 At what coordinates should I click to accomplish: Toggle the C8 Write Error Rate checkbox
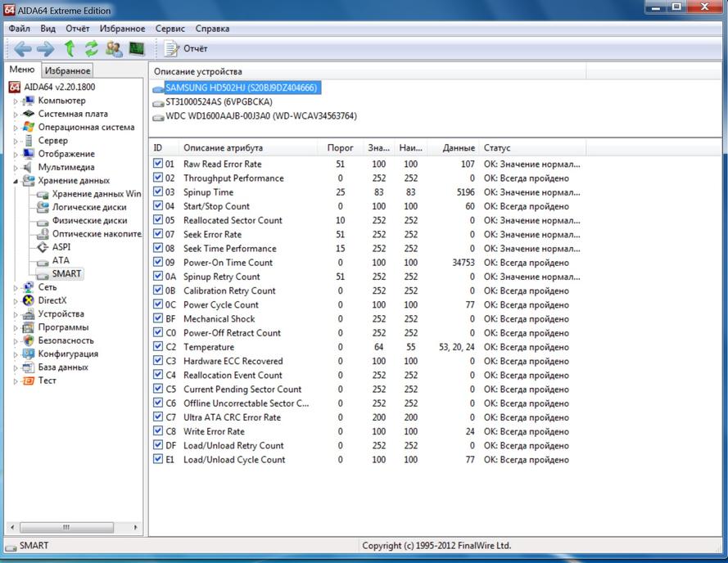pyautogui.click(x=158, y=430)
